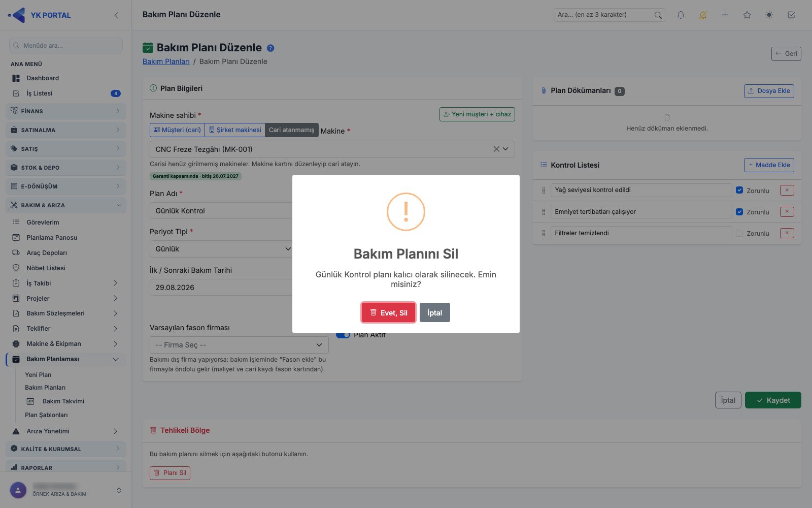Open the user account switcher arrows
The image size is (812, 508).
click(x=119, y=490)
